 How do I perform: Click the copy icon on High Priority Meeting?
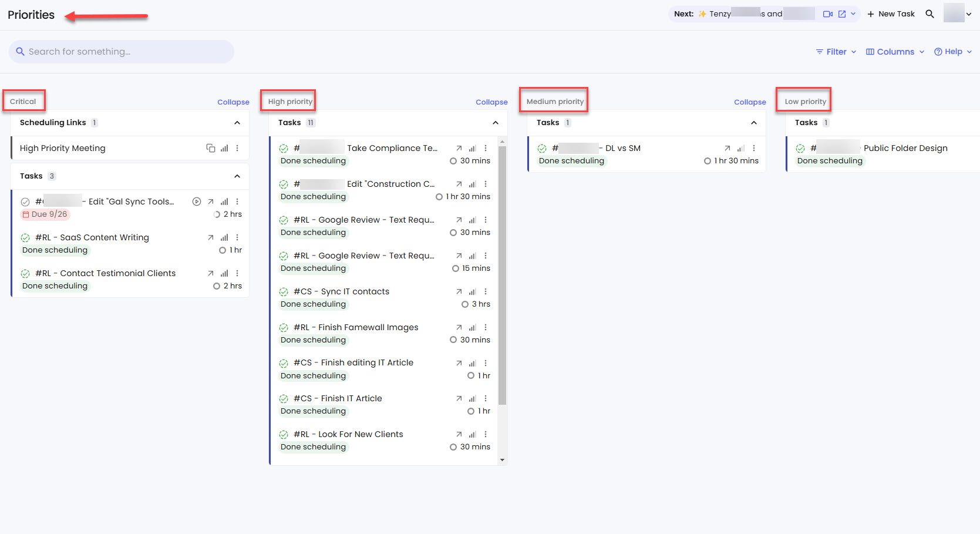(211, 148)
